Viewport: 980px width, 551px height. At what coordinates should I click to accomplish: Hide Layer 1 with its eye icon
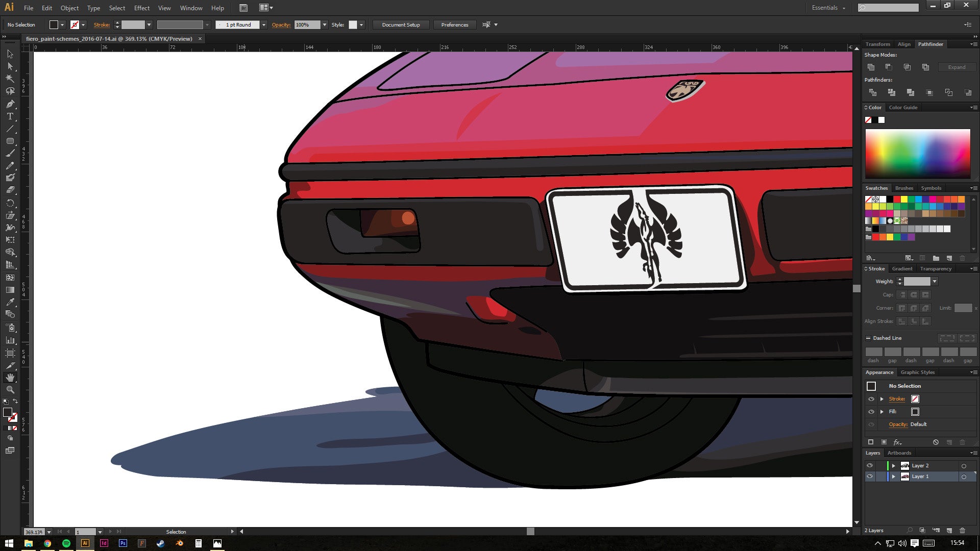tap(870, 476)
